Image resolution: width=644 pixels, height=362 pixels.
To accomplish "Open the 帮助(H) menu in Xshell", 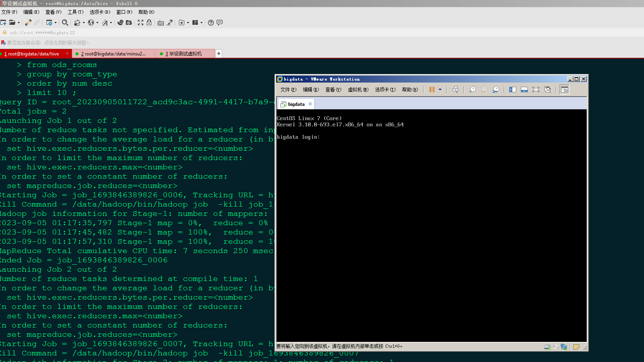I will 146,12.
